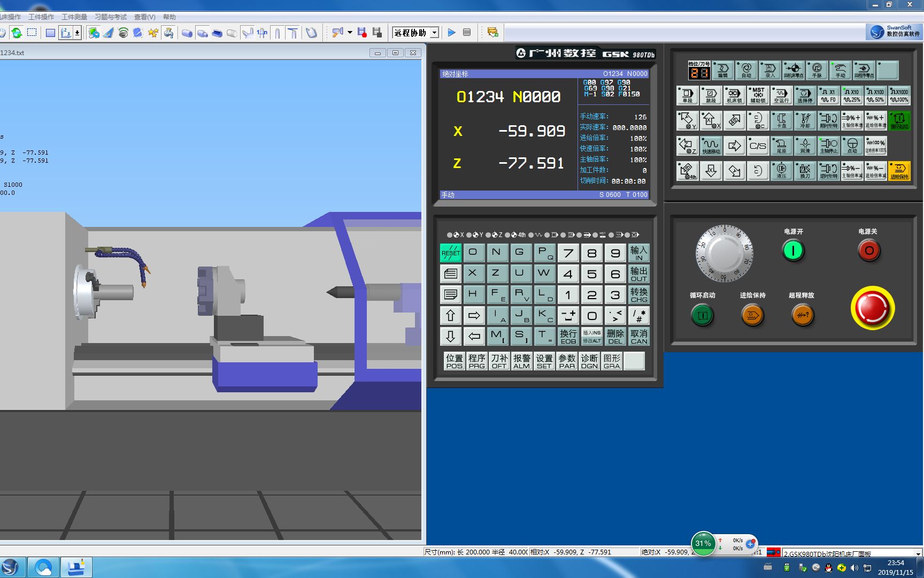924x578 pixels.
Task: Click 进给倍率减 feed override decrease key
Action: 875,171
